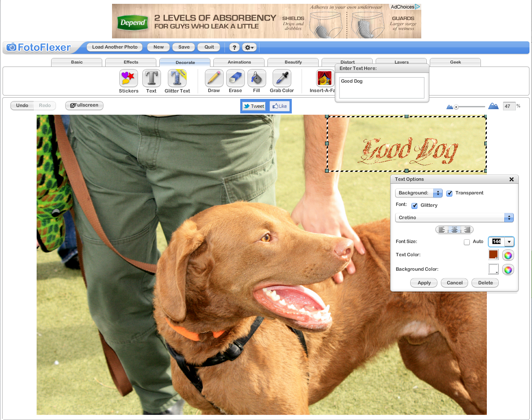Viewport: 532px width, 420px height.
Task: Expand the Font Size dropdown arrow
Action: click(509, 242)
